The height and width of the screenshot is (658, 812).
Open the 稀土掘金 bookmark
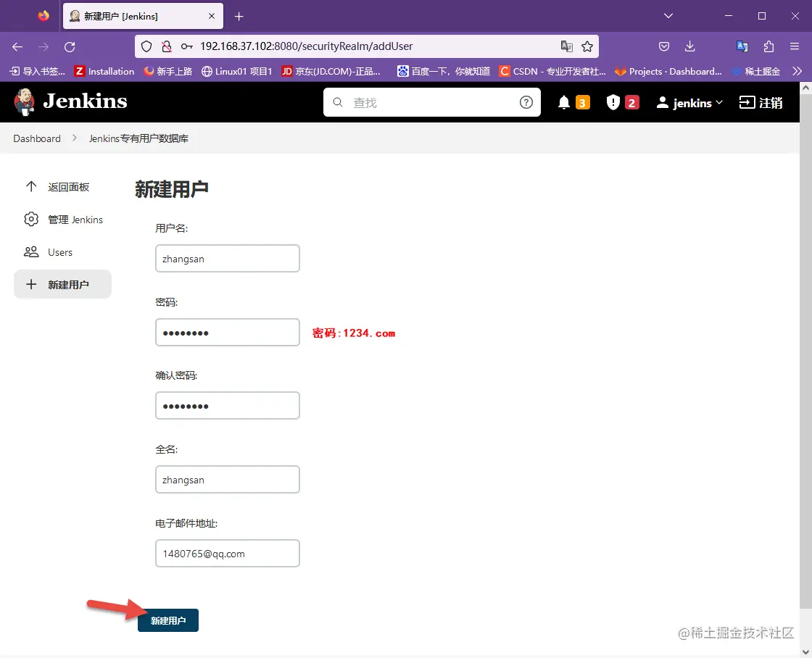tap(757, 72)
